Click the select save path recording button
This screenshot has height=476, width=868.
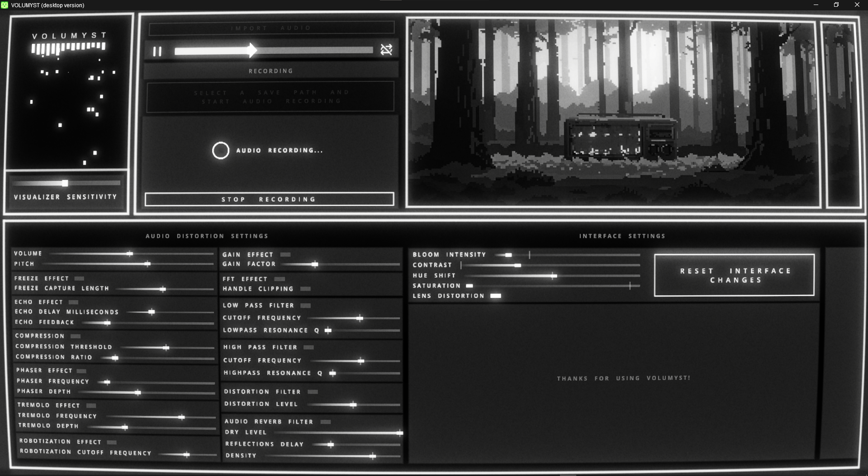(270, 97)
